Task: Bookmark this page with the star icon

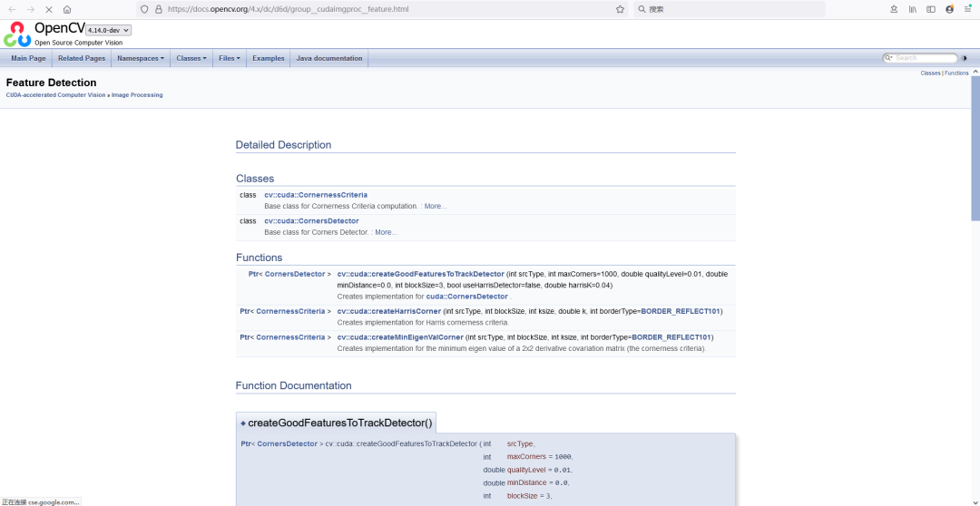Action: [620, 9]
